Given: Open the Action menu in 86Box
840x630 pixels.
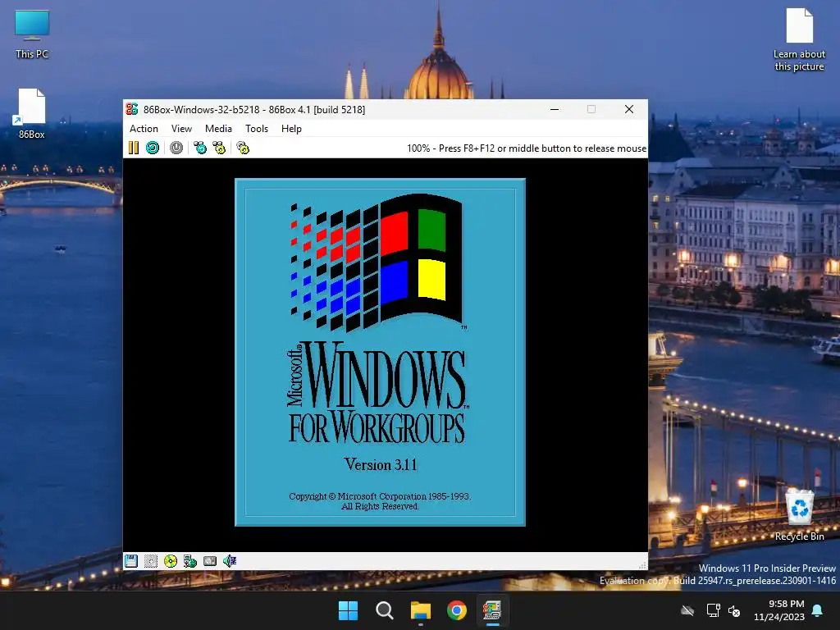Looking at the screenshot, I should [144, 129].
